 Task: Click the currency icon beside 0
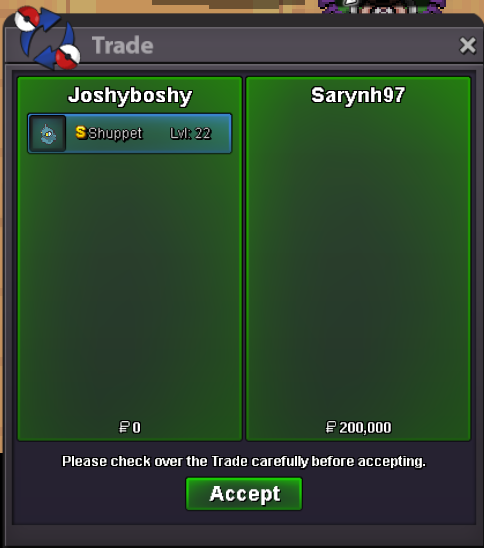124,427
